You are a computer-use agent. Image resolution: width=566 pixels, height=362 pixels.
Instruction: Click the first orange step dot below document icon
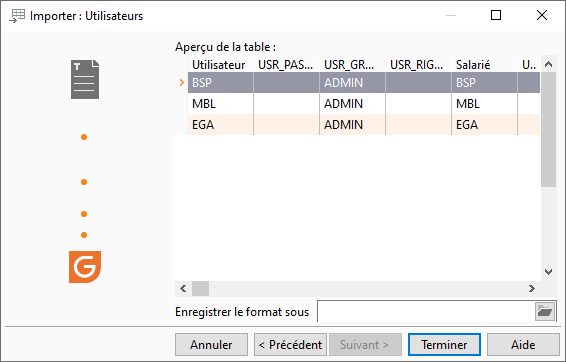[84, 137]
